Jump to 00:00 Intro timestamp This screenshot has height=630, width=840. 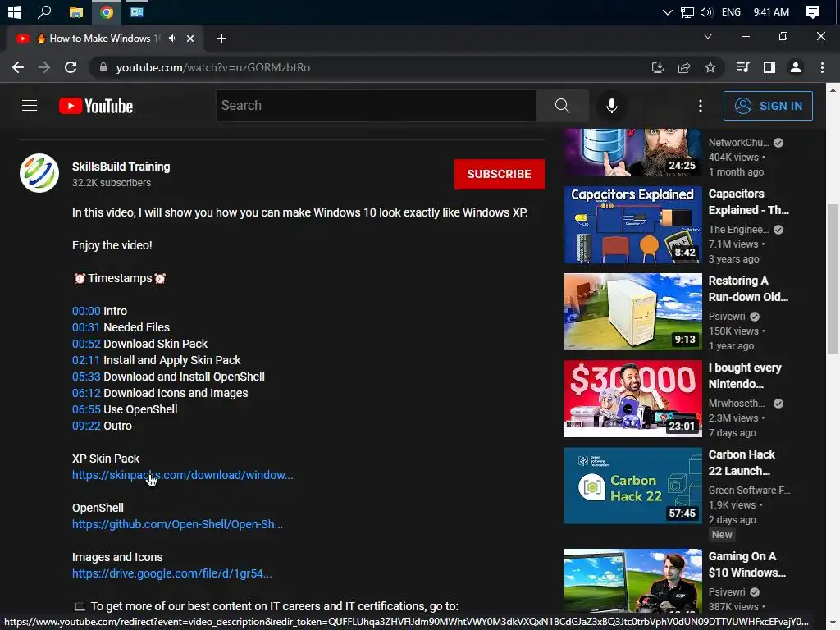(x=86, y=311)
